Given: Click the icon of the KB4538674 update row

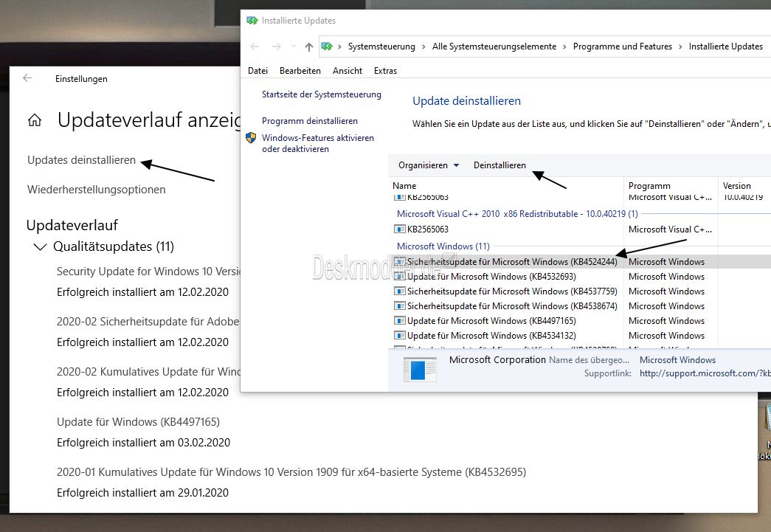Looking at the screenshot, I should [399, 305].
